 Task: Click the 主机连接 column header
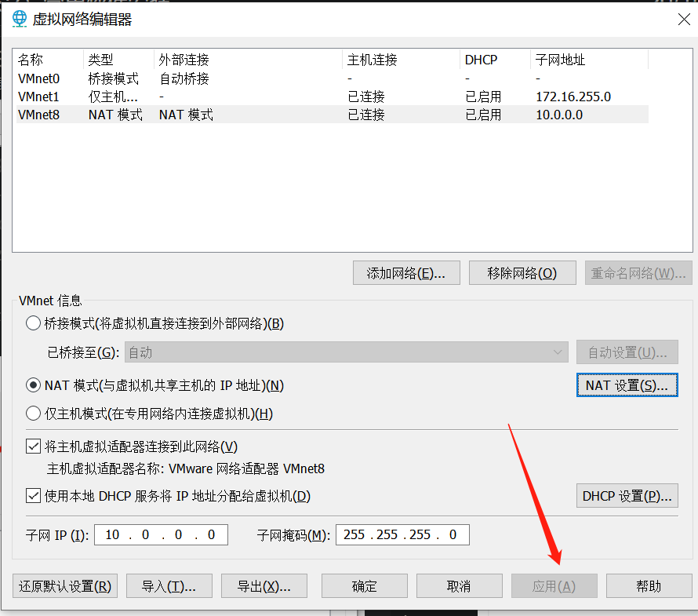[401, 59]
